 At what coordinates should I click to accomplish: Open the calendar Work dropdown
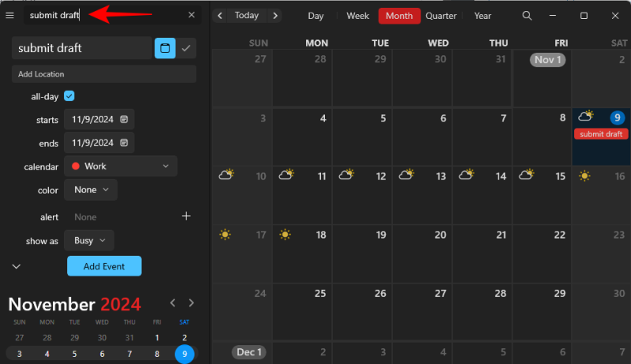121,166
